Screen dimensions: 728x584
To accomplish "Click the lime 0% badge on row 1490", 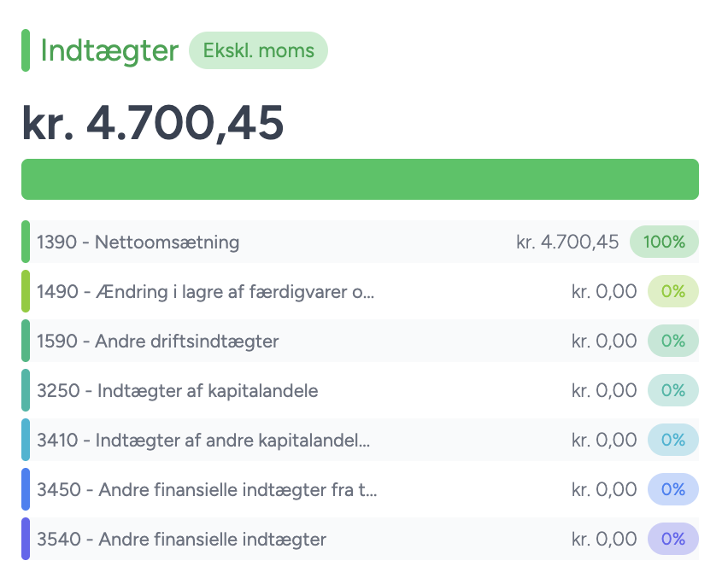I will (673, 292).
